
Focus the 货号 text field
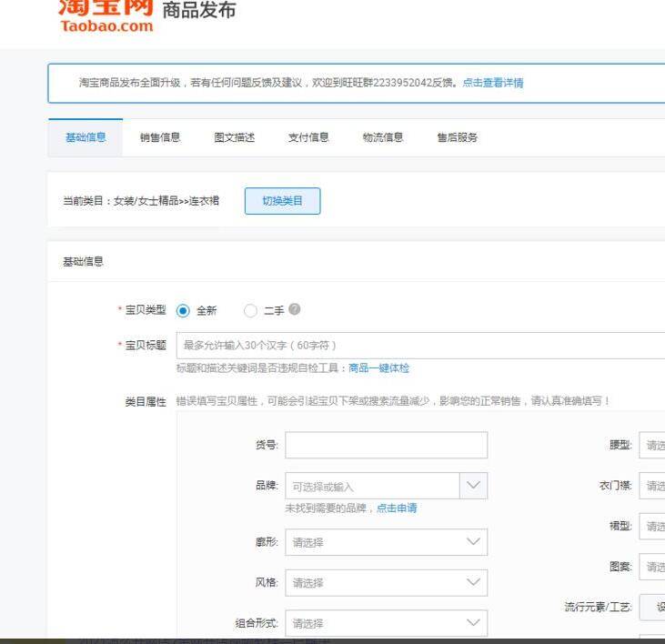point(387,445)
